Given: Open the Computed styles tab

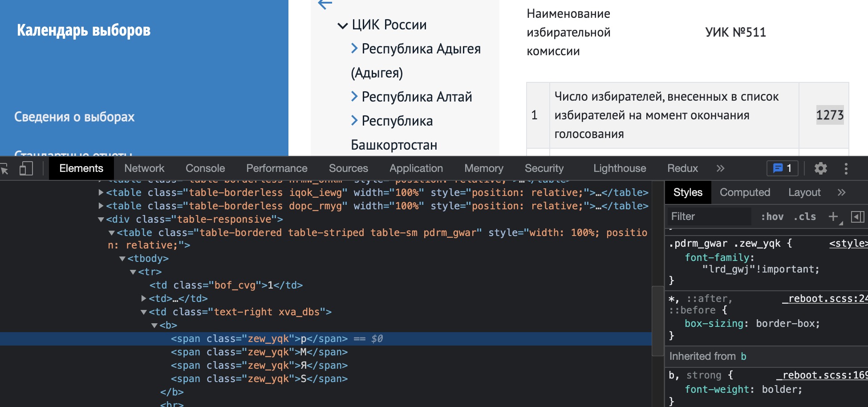Looking at the screenshot, I should (x=745, y=192).
